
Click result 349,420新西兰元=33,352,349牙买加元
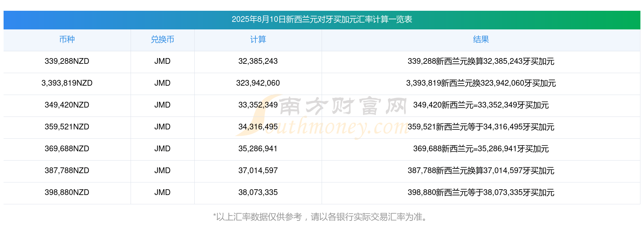481,105
